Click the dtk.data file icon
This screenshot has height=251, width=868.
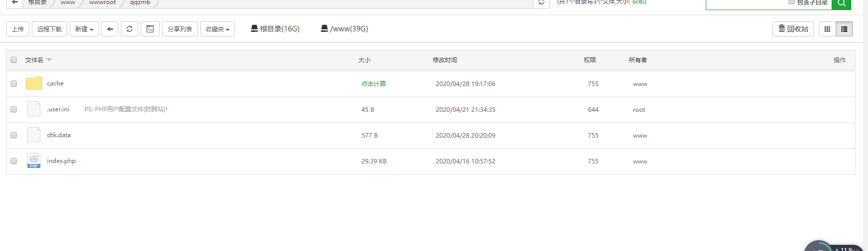[34, 135]
